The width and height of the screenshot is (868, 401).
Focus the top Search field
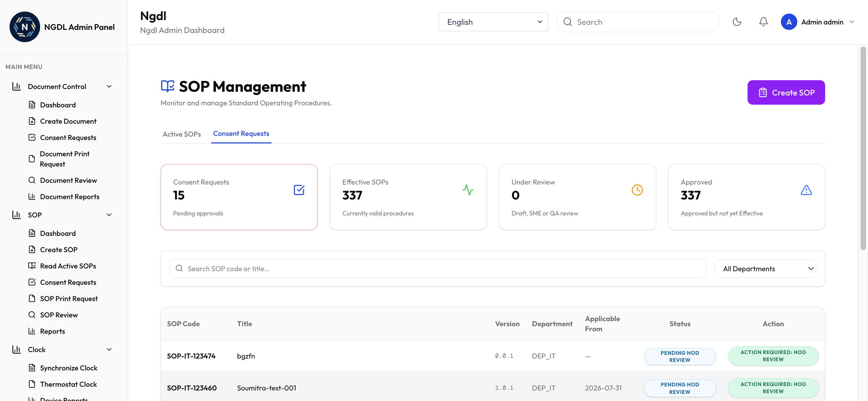pos(638,22)
